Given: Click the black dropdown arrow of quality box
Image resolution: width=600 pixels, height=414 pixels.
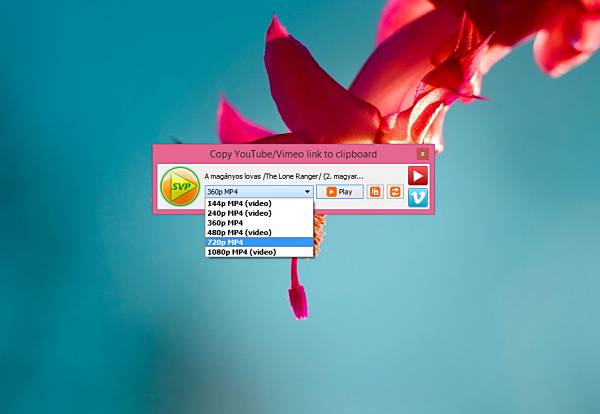Looking at the screenshot, I should [x=307, y=192].
